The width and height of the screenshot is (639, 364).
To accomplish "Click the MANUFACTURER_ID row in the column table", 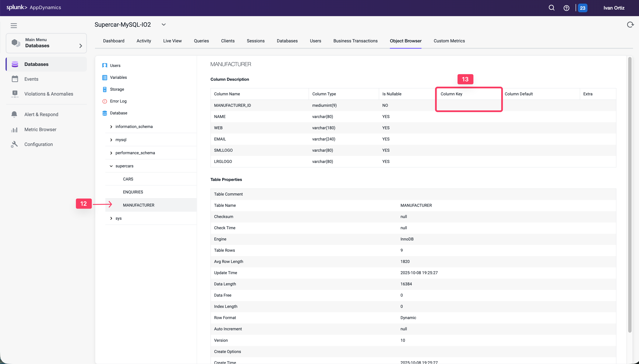I will [232, 105].
